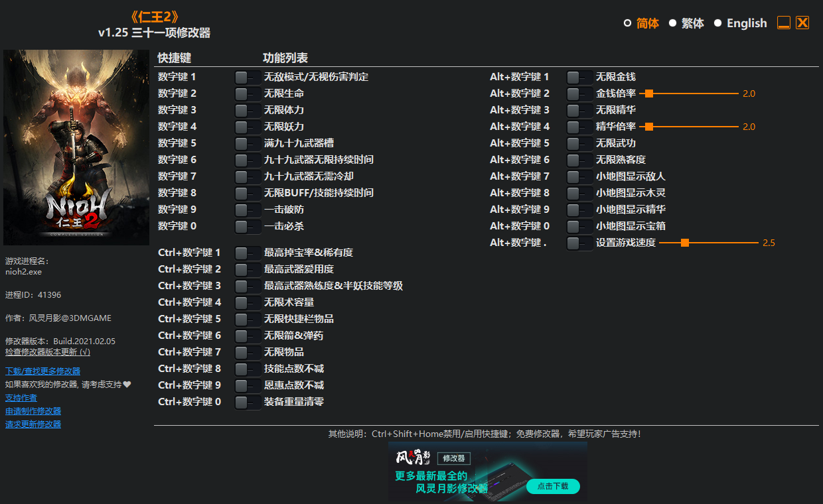Toggle 装备重量清零 switch
Viewport: 823px width, 504px height.
pyautogui.click(x=248, y=401)
